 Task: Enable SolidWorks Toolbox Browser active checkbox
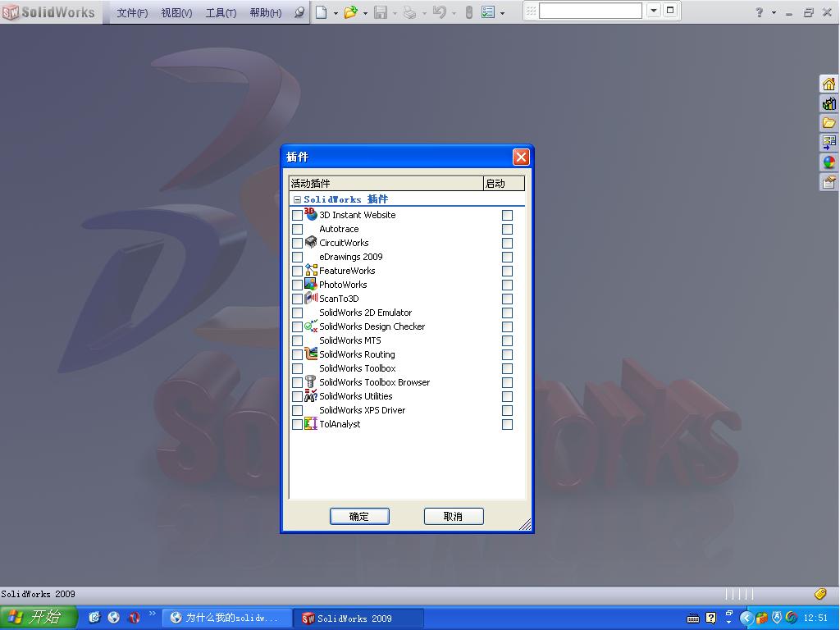(x=297, y=382)
